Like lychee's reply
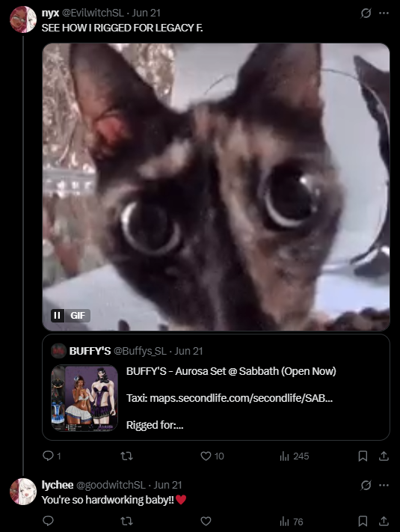The height and width of the screenshot is (532, 400). tap(206, 521)
